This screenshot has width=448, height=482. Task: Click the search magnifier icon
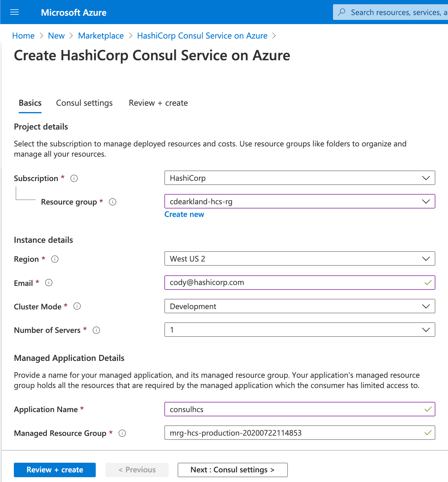[342, 12]
